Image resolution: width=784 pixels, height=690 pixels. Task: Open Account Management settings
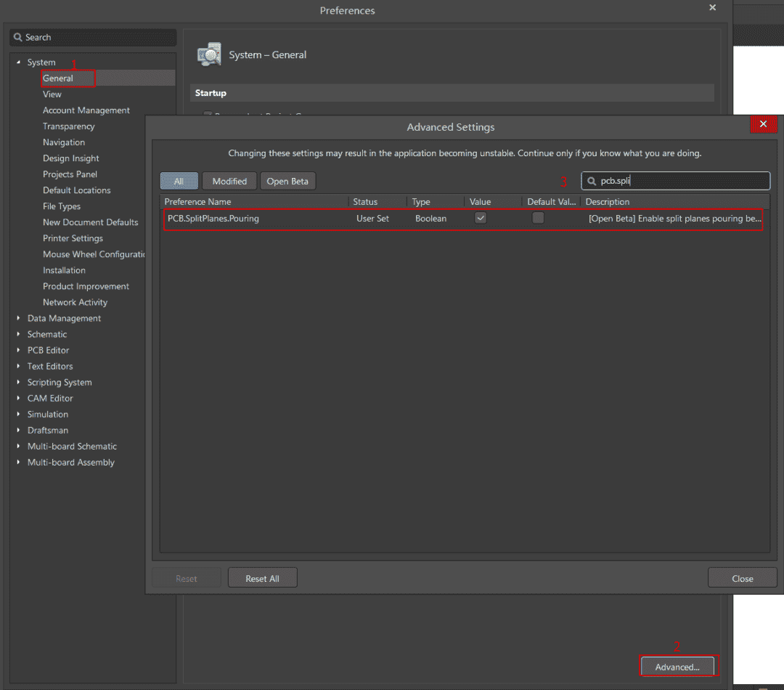(86, 110)
